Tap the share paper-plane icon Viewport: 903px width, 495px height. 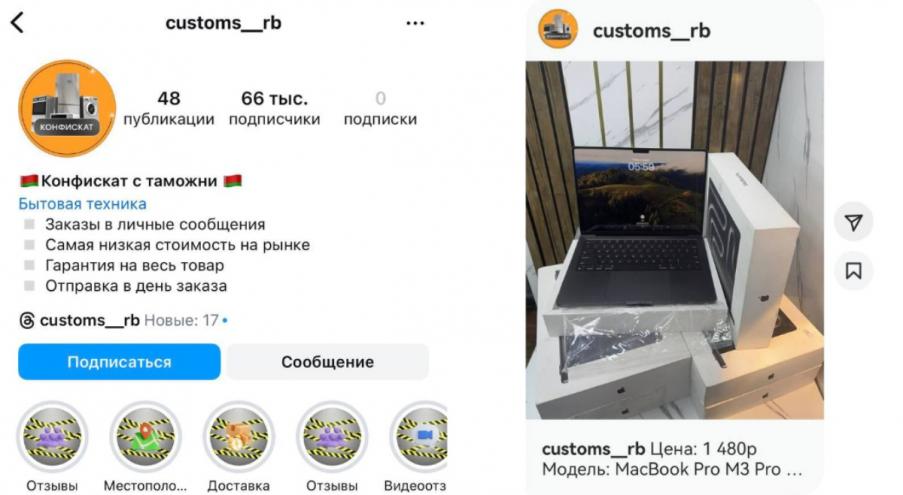click(853, 222)
